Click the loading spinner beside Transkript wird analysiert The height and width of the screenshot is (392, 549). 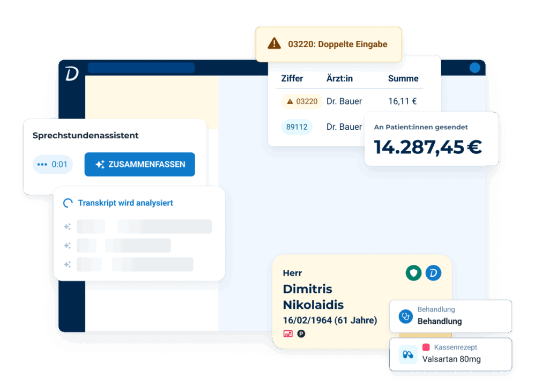(x=68, y=203)
